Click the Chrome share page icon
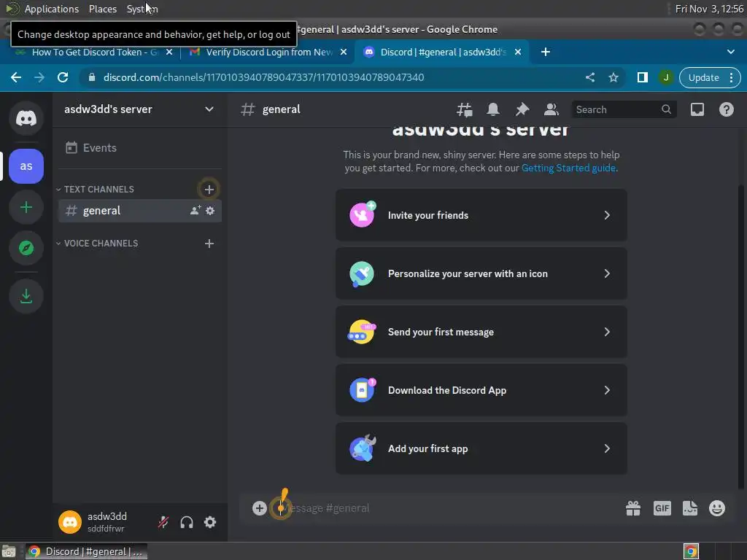Image resolution: width=747 pixels, height=560 pixels. pyautogui.click(x=589, y=77)
